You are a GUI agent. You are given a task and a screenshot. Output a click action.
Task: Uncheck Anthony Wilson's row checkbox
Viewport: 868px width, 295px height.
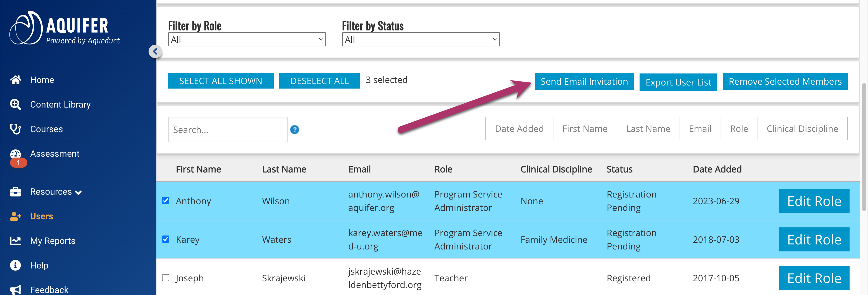coord(165,201)
